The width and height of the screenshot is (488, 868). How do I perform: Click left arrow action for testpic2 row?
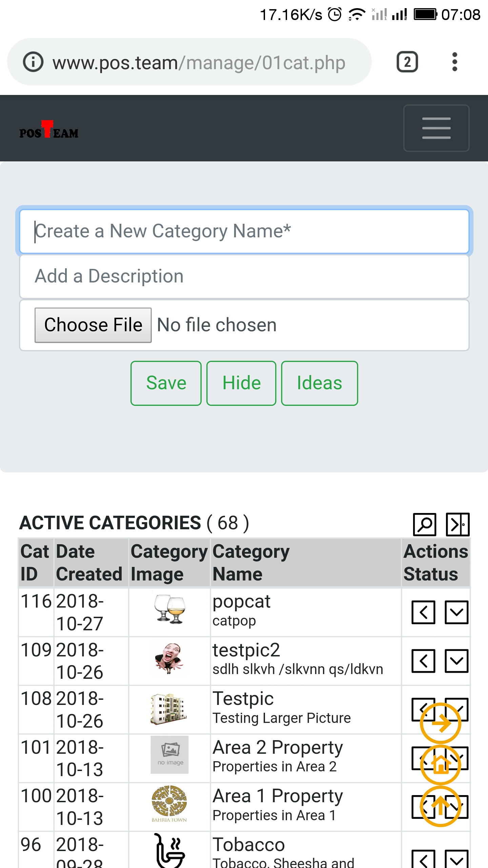pyautogui.click(x=423, y=661)
